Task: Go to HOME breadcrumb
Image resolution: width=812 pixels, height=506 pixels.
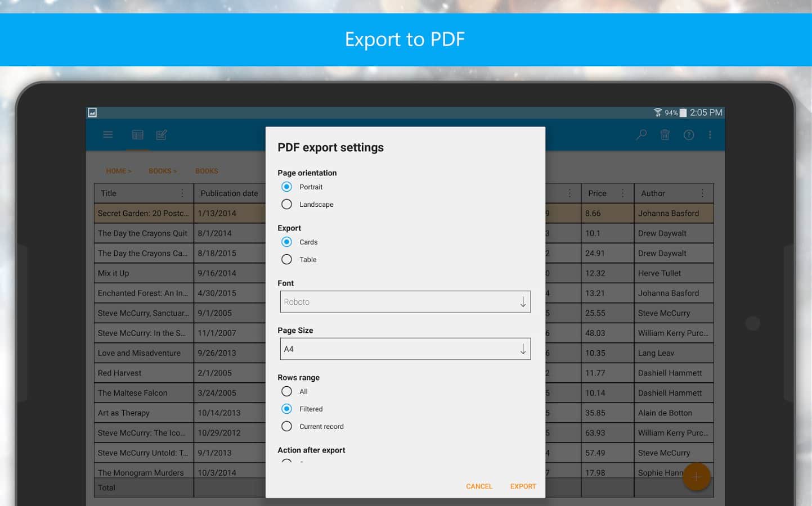Action: [x=118, y=171]
